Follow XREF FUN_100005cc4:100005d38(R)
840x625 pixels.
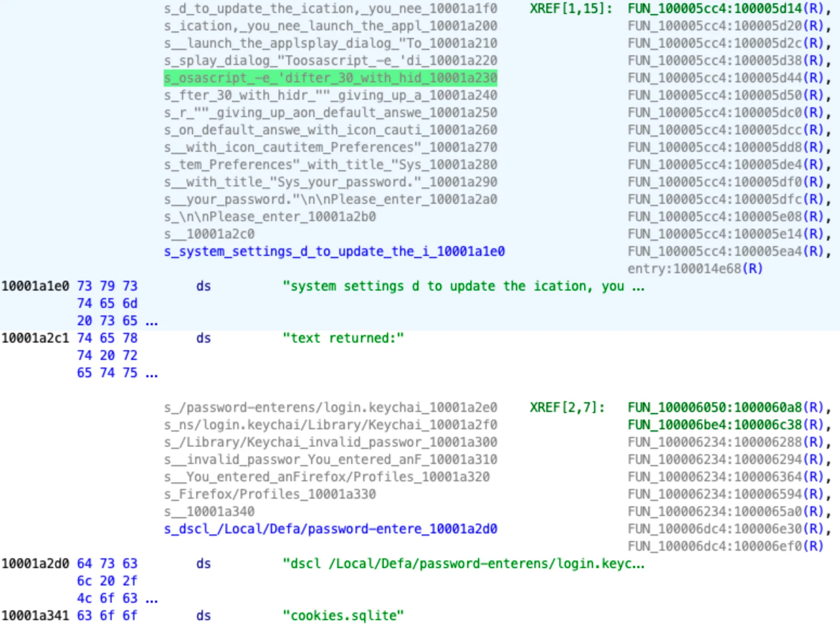[726, 61]
